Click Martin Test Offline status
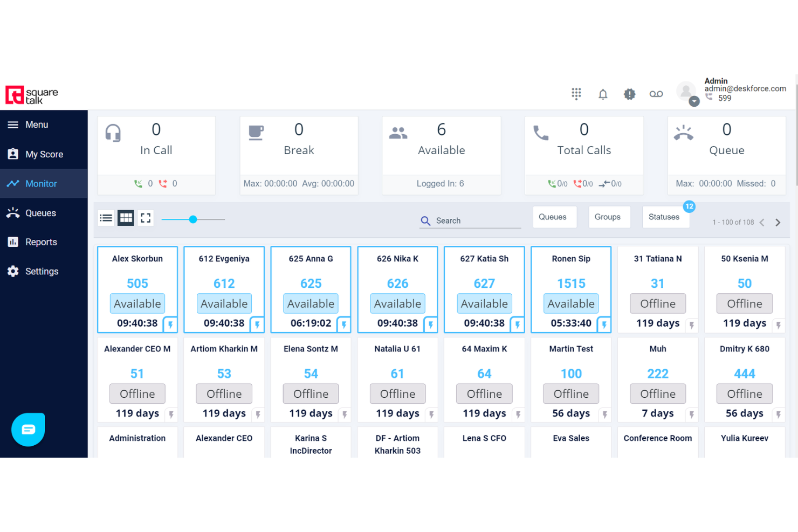 (571, 393)
